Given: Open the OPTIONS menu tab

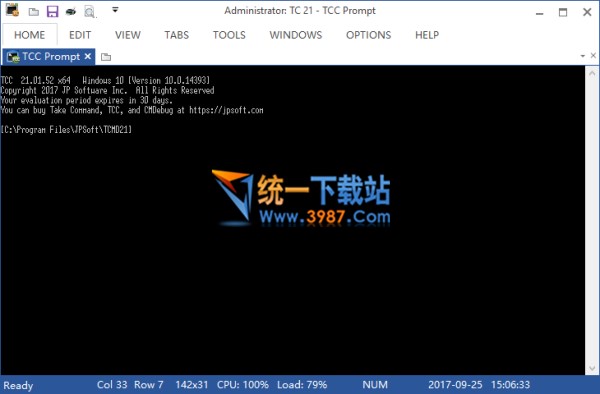Looking at the screenshot, I should point(368,35).
